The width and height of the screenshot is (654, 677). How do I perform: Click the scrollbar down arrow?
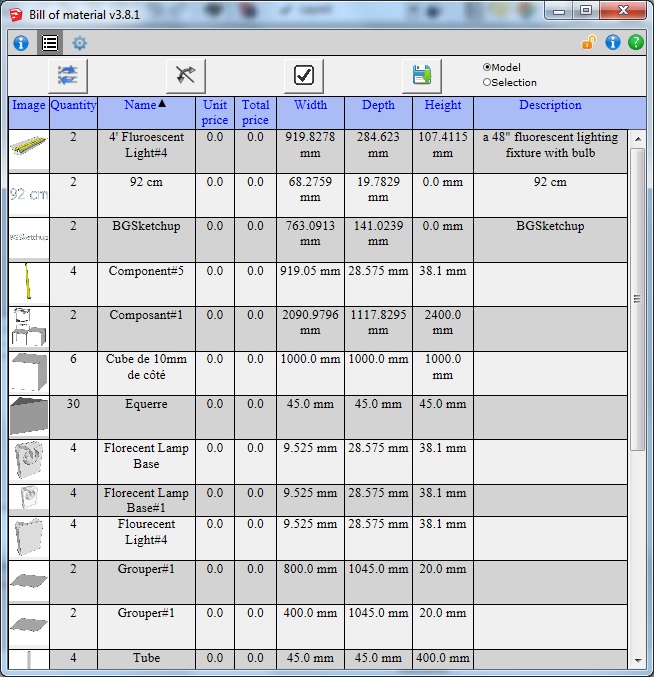tap(638, 661)
